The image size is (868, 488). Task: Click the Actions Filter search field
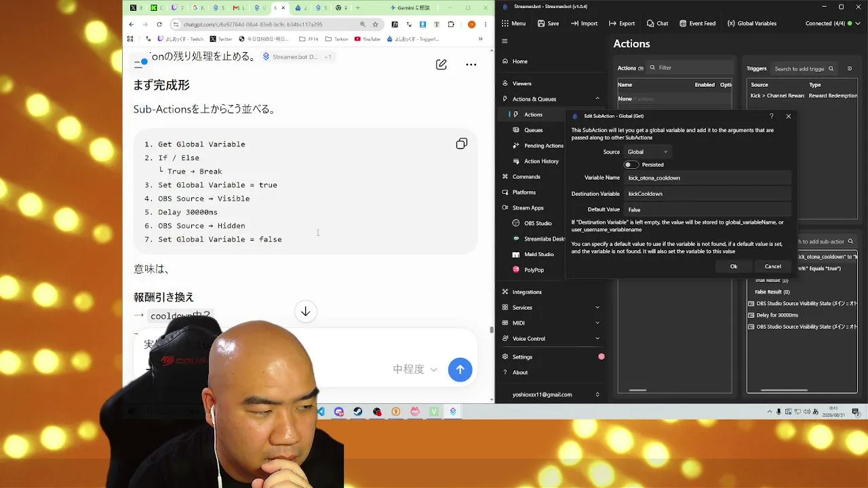click(691, 68)
